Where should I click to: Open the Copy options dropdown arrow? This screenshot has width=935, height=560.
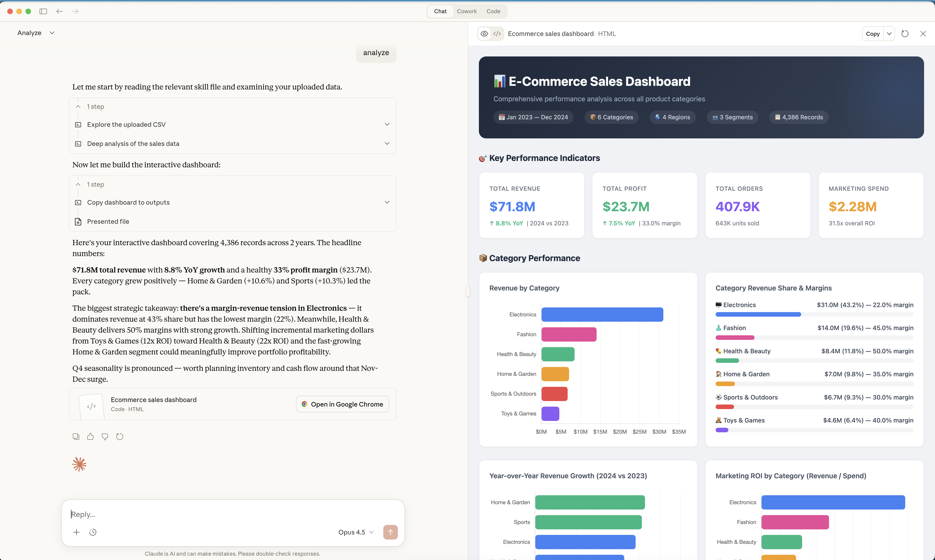(889, 34)
